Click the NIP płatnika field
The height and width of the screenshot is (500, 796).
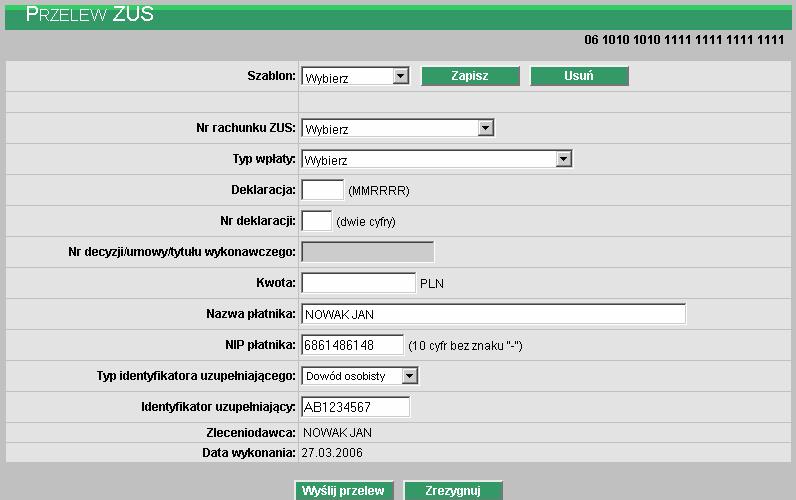click(352, 345)
